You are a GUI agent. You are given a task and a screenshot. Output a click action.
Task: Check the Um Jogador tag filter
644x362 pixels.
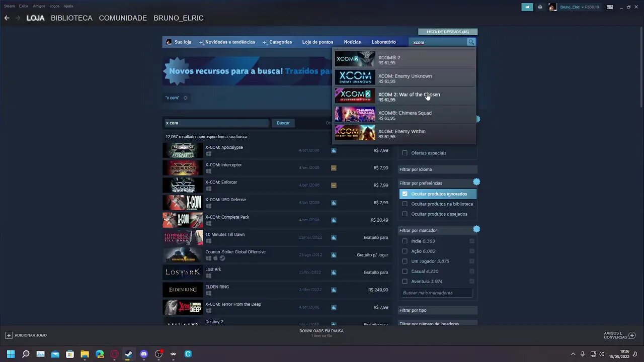click(x=405, y=261)
